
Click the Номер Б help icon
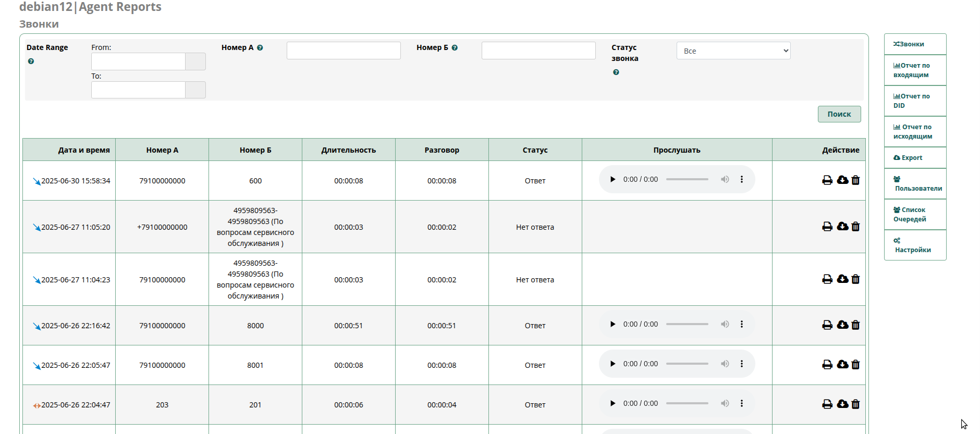455,48
